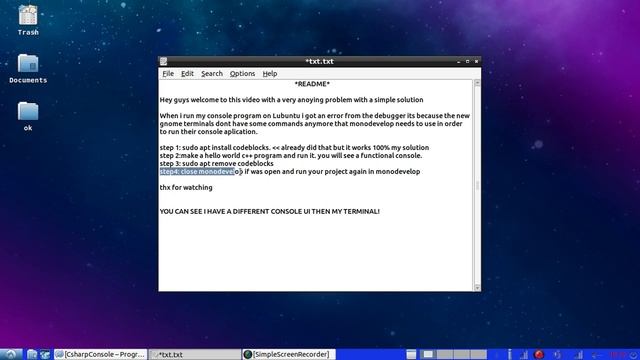This screenshot has height=360, width=640.
Task: Click the scrollbar up arrow in editor
Action: pos(477,83)
